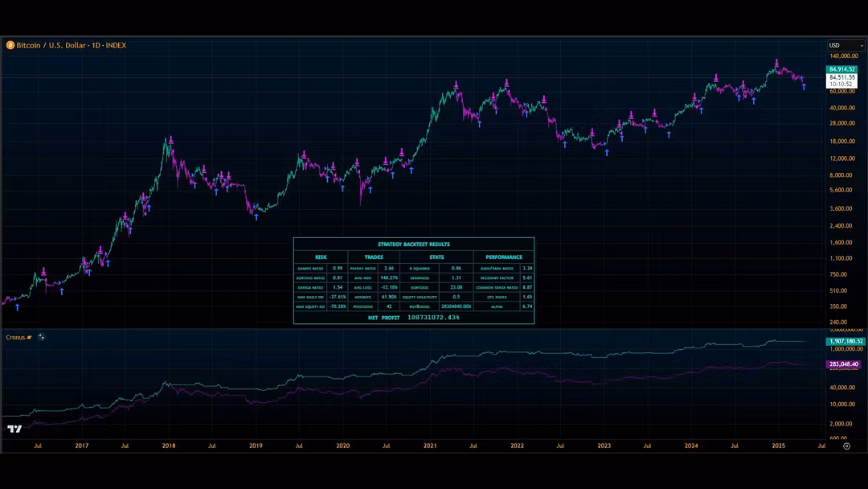Open the USD currency dropdown
Viewport: 868px width, 489px height.
pos(845,46)
